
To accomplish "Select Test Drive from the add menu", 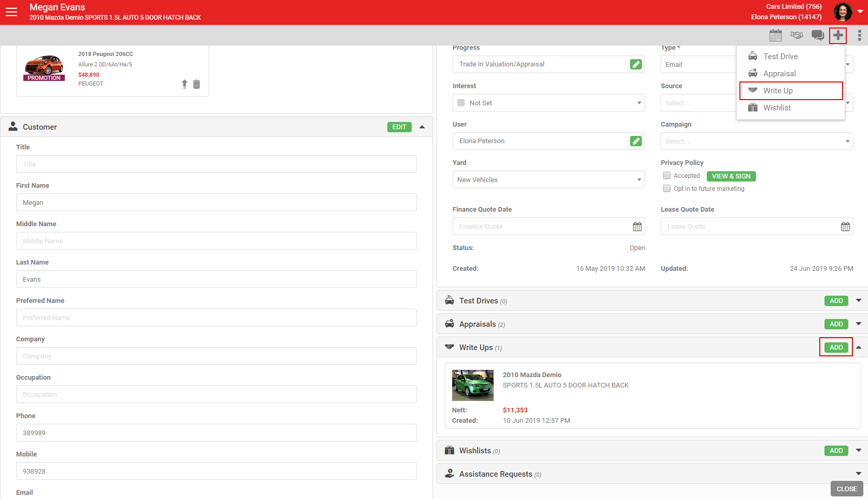I will (791, 57).
